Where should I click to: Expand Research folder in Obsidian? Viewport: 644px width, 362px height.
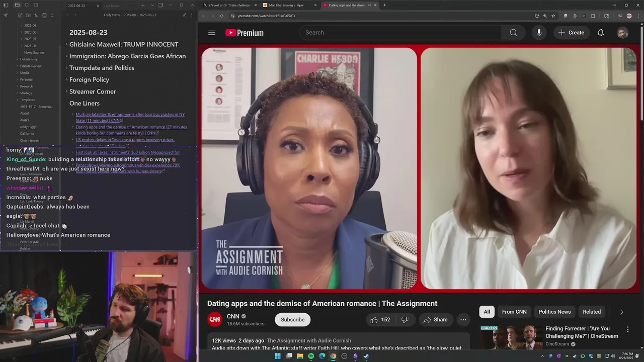(17, 86)
